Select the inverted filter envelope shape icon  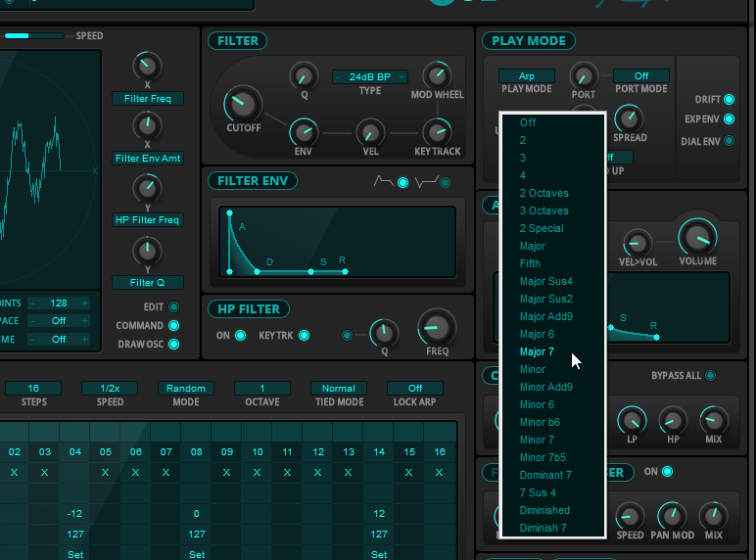point(445,182)
